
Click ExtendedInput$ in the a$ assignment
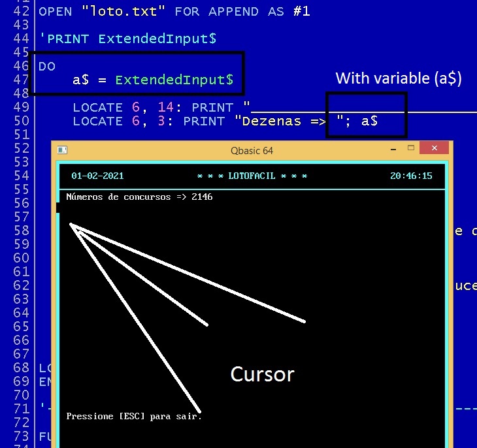[x=174, y=80]
